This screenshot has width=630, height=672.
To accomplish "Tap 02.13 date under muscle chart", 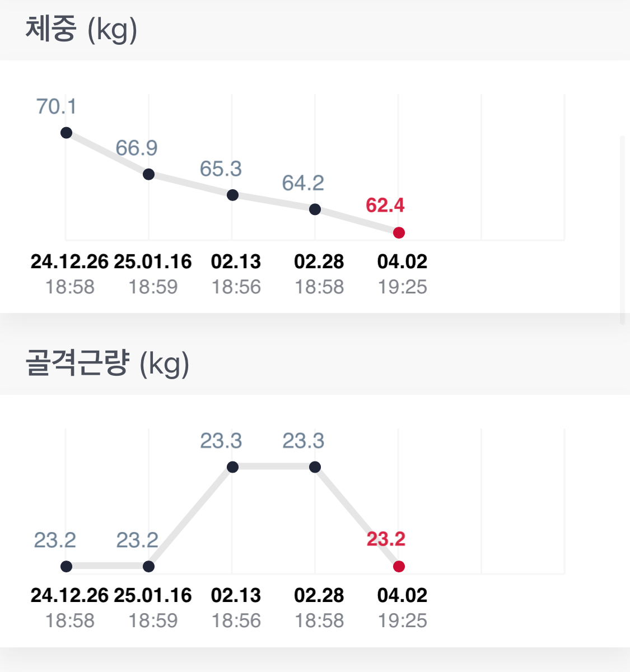I will pyautogui.click(x=236, y=595).
